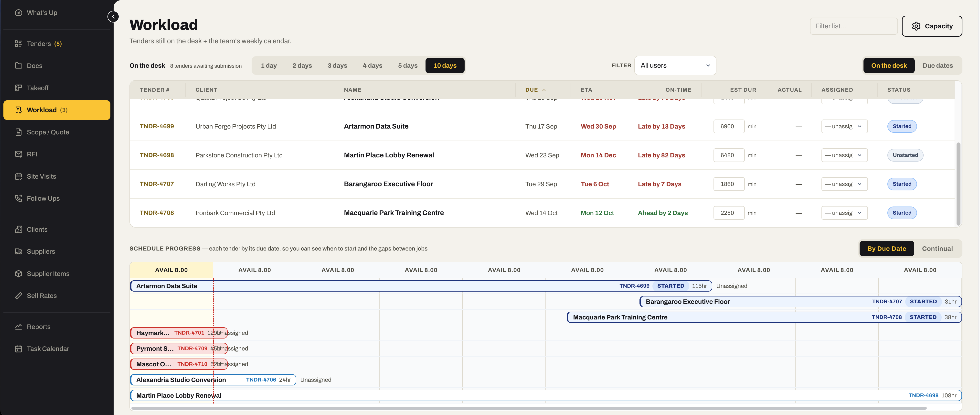
Task: Open the All users filter dropdown
Action: pyautogui.click(x=675, y=66)
